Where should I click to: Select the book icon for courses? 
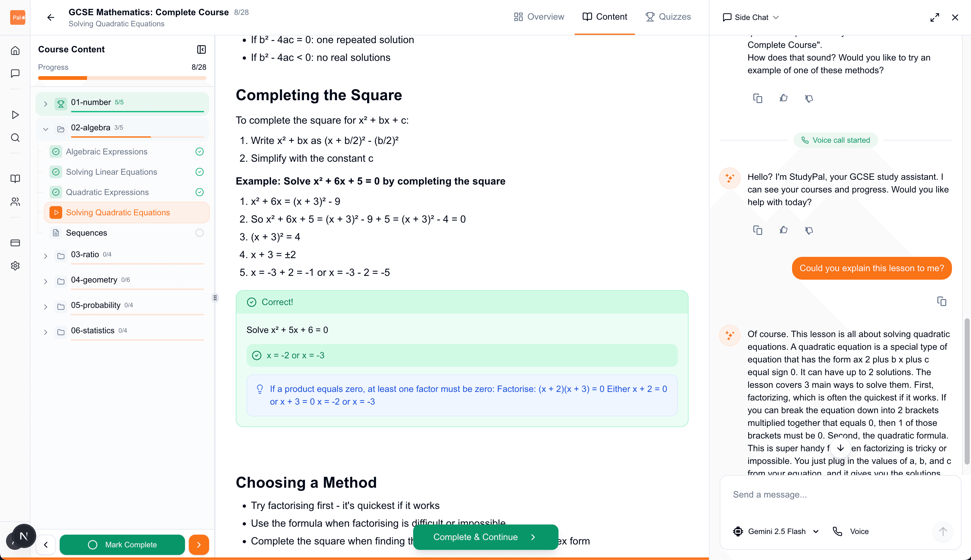pos(15,179)
